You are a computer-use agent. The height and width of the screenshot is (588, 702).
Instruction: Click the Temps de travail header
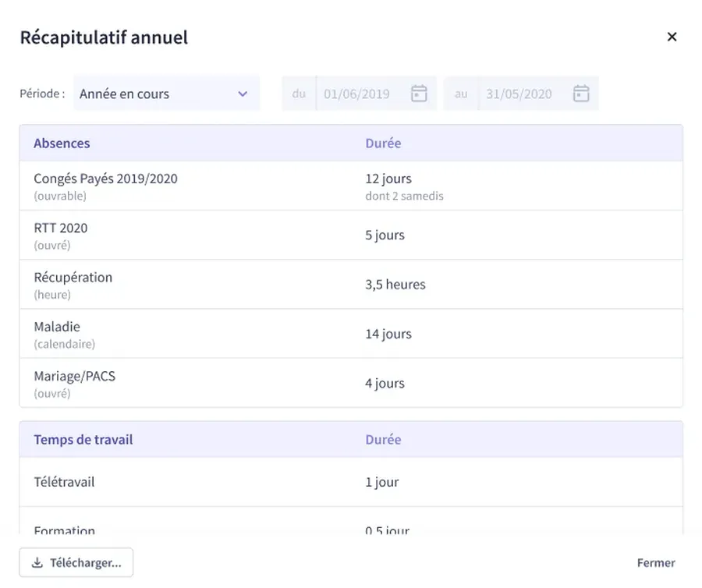(83, 440)
